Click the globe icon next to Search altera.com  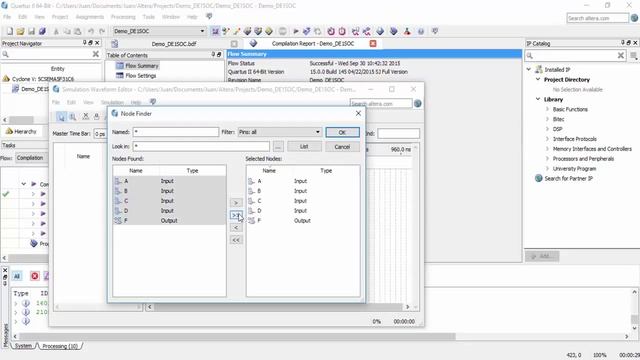(634, 18)
